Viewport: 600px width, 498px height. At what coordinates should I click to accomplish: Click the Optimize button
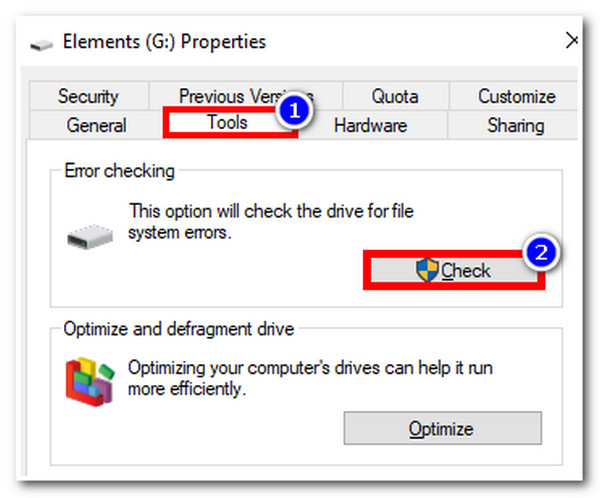[x=443, y=428]
